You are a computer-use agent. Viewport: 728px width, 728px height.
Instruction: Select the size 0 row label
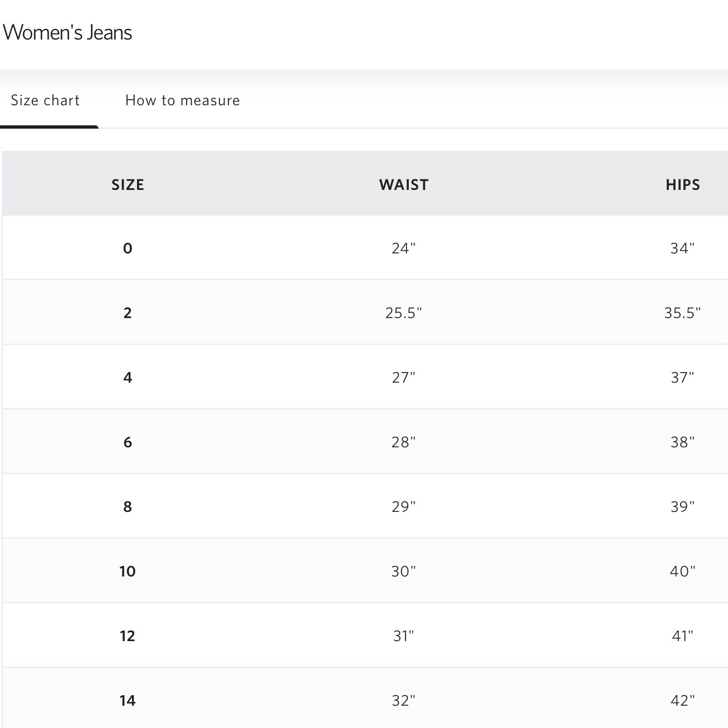pyautogui.click(x=128, y=248)
